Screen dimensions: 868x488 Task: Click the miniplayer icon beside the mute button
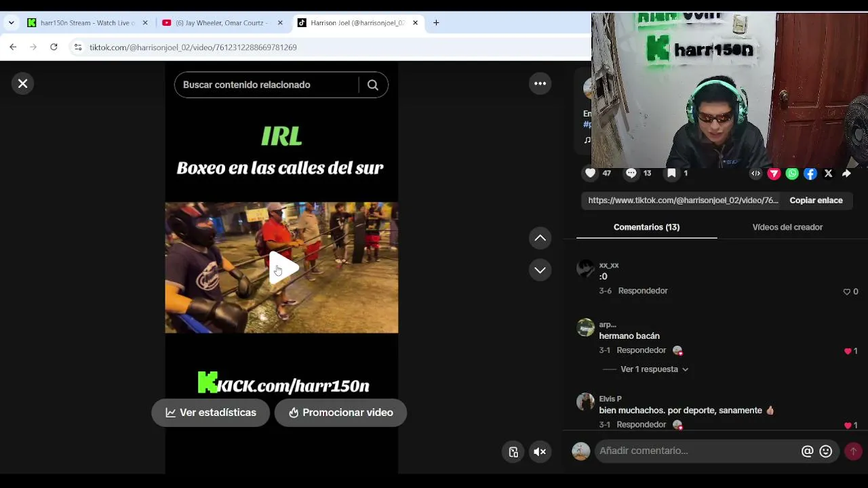click(x=513, y=452)
